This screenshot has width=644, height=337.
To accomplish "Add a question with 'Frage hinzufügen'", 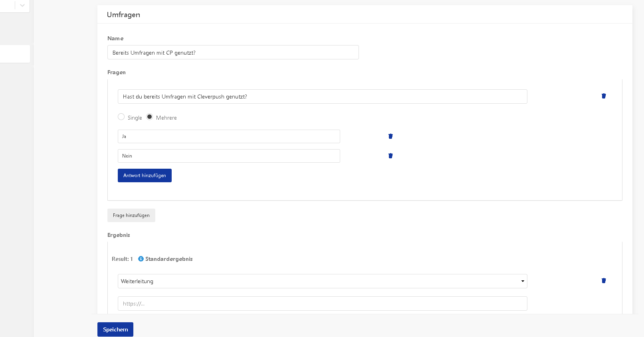I will [x=131, y=215].
